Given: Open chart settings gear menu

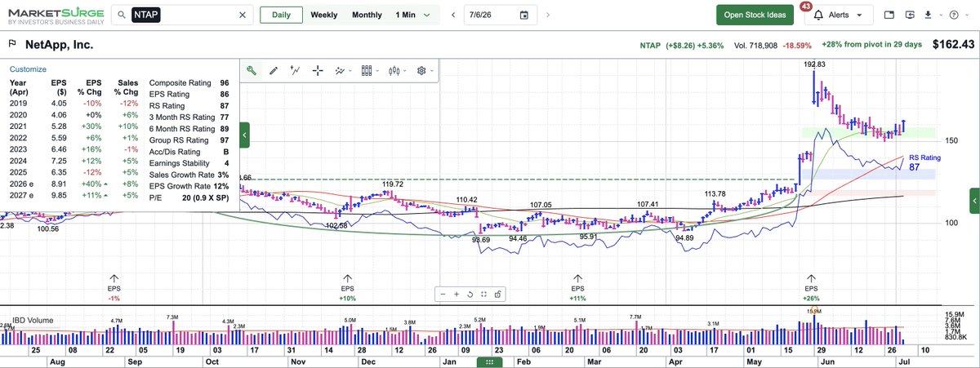Looking at the screenshot, I should 425,71.
